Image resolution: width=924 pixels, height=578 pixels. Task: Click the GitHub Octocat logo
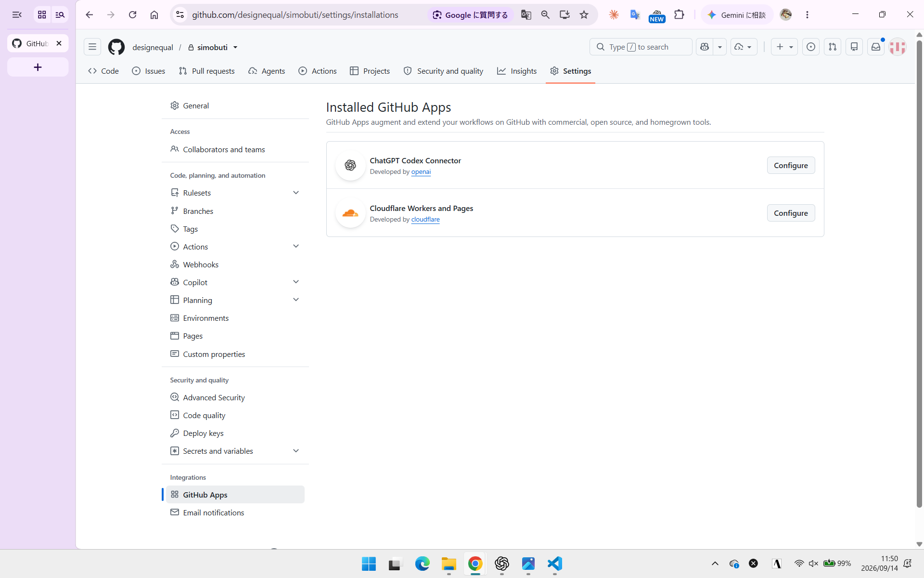click(116, 47)
